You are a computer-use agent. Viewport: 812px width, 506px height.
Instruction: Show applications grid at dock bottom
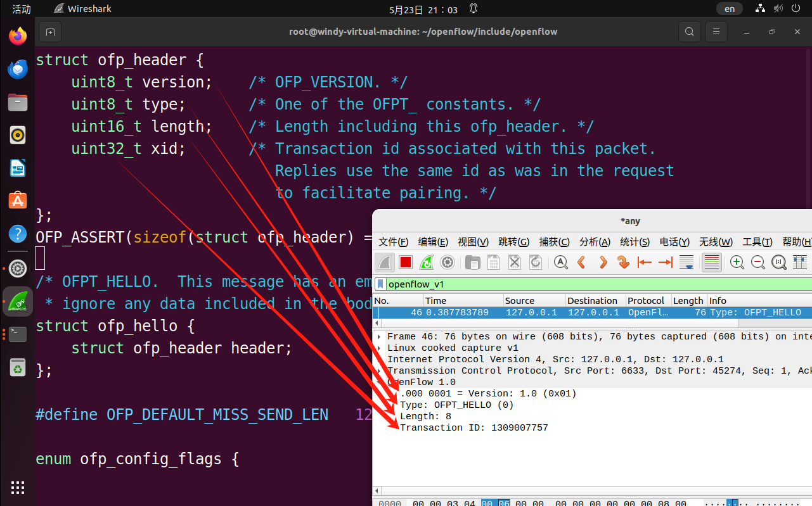pyautogui.click(x=18, y=487)
